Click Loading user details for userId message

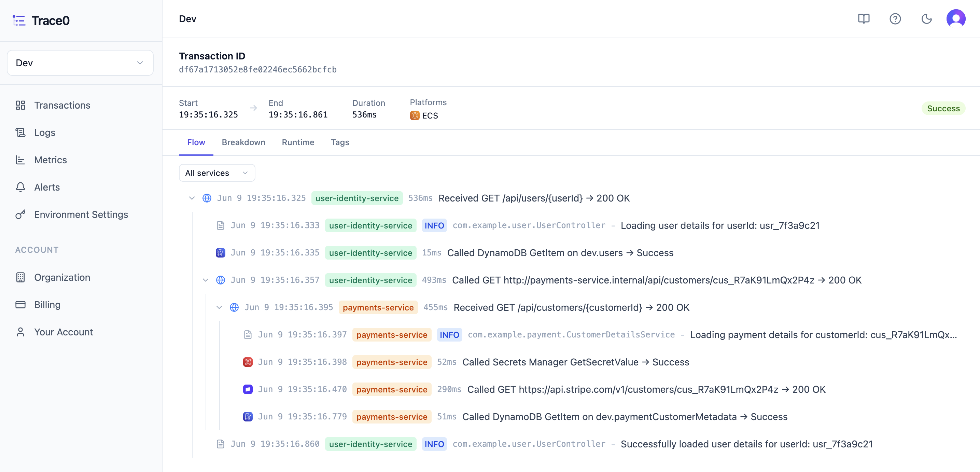[x=720, y=226]
